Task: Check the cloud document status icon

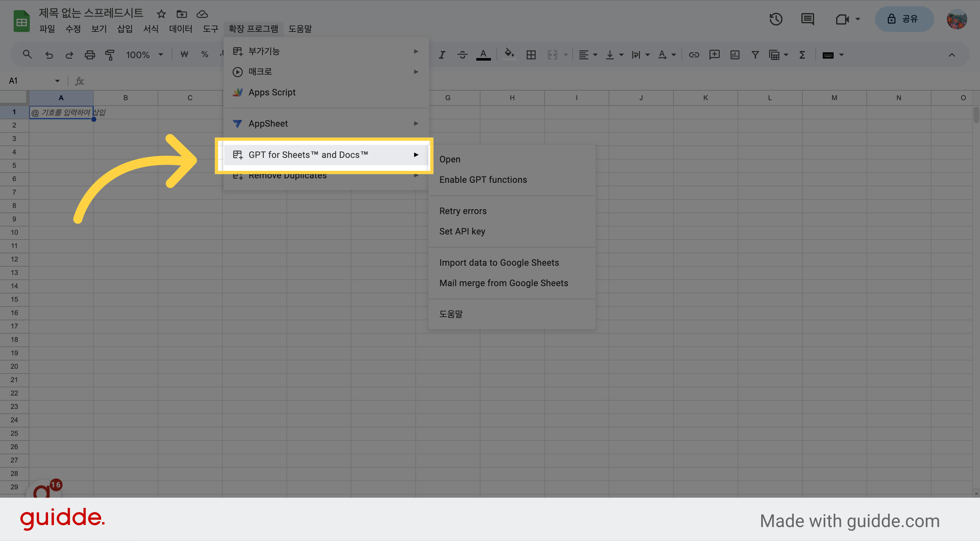Action: [202, 14]
